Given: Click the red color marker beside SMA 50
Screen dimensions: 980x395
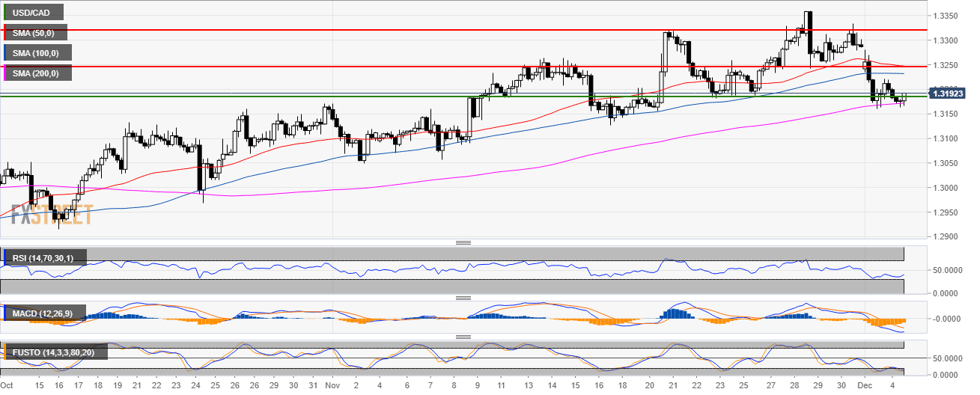Looking at the screenshot, I should [5, 33].
